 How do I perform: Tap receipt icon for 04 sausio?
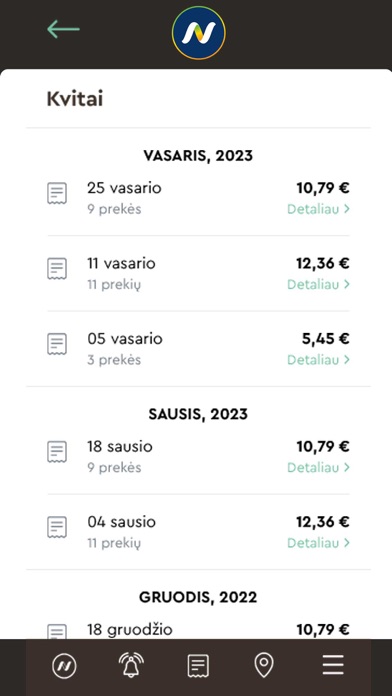57,527
